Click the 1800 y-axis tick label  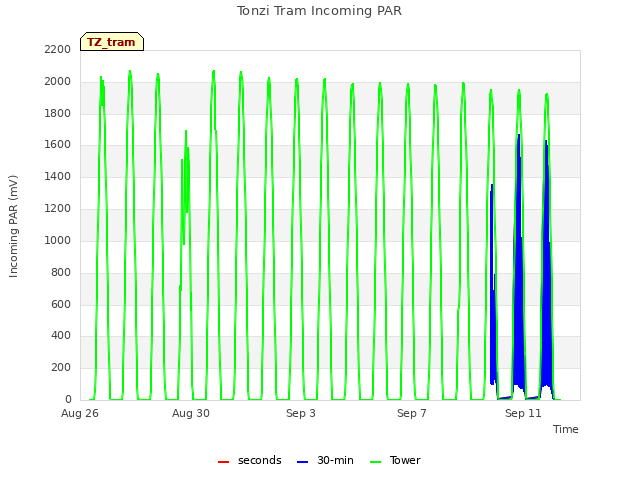point(58,113)
